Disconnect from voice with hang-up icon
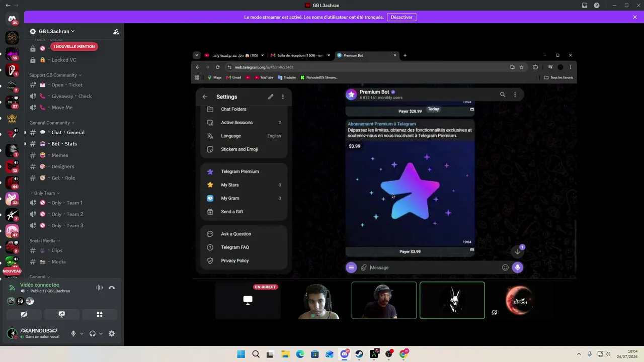This screenshot has height=362, width=644. tap(112, 288)
